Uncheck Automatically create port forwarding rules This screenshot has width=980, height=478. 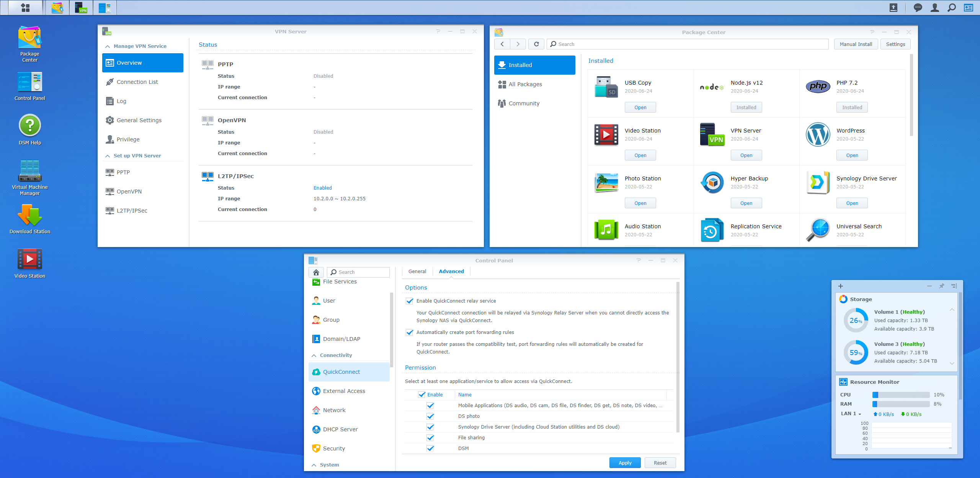click(x=410, y=332)
